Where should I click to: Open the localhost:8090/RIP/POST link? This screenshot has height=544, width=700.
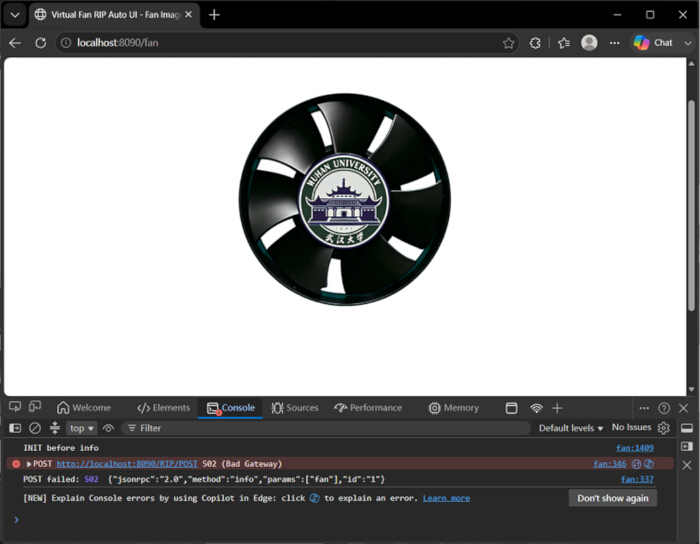click(127, 464)
